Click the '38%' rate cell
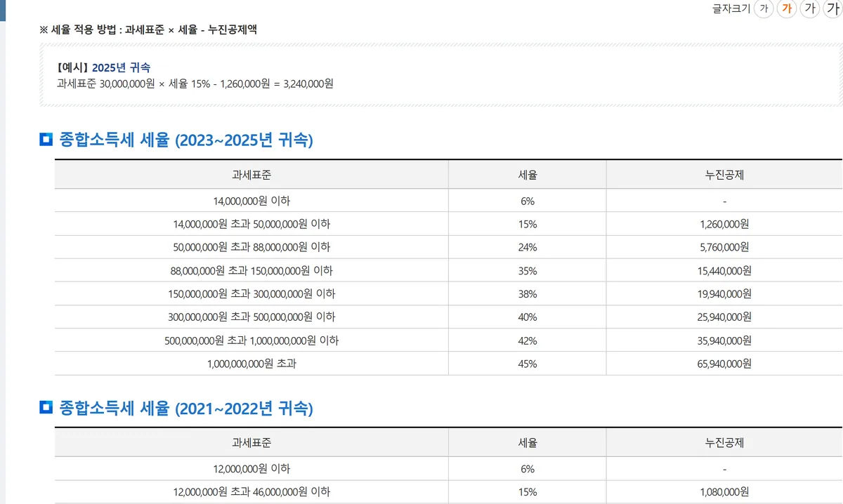The width and height of the screenshot is (843, 504). (x=528, y=293)
